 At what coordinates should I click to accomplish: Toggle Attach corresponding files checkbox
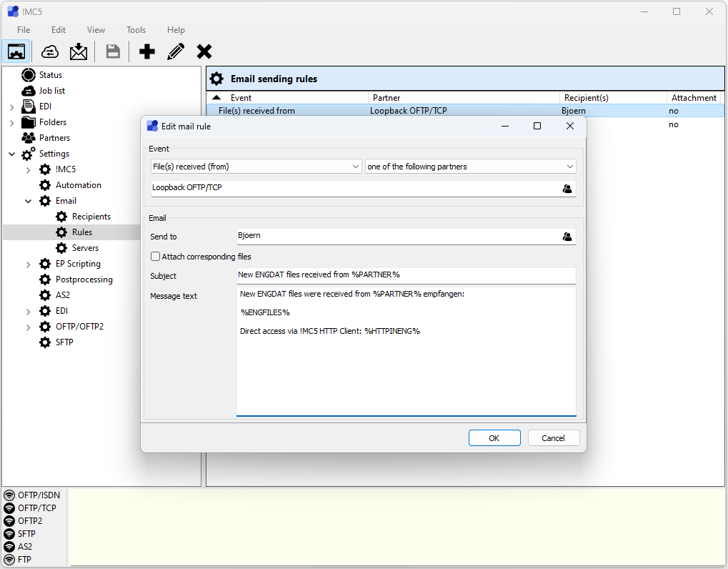click(x=156, y=257)
